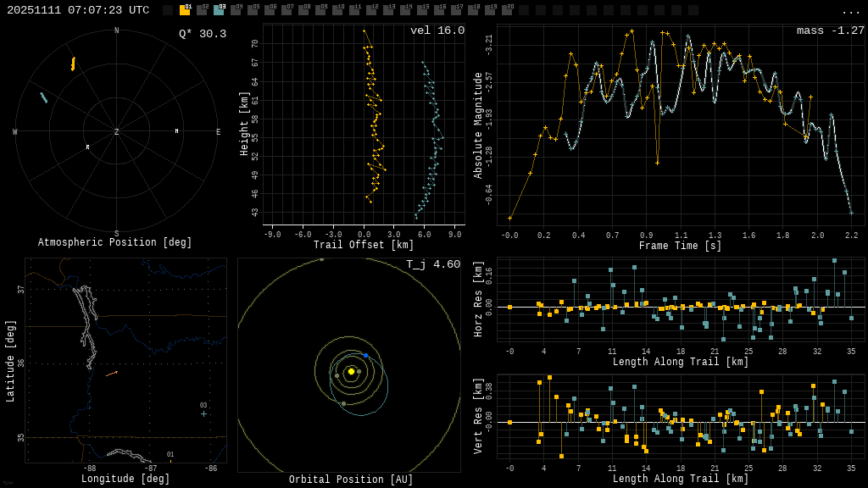
Task: Select station 10 indicator in top bar
Action: [x=337, y=10]
